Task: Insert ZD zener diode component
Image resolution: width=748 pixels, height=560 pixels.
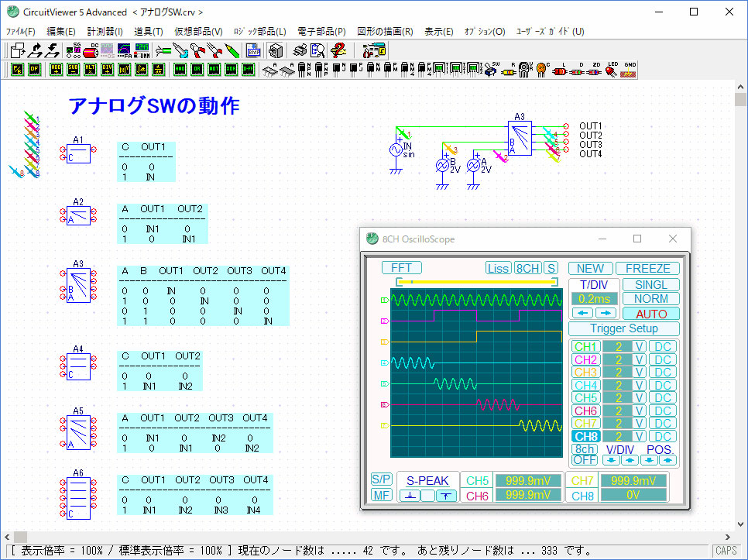Action: (595, 70)
